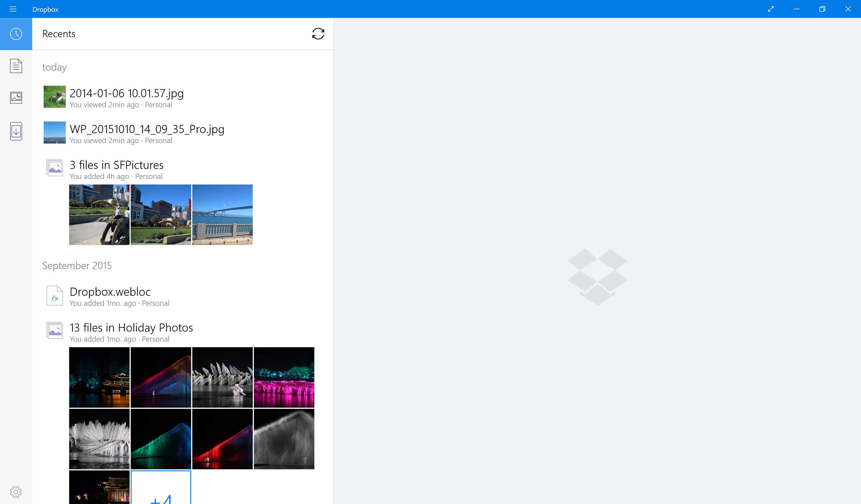This screenshot has width=861, height=504.
Task: Restore down the Dropbox window
Action: coord(822,9)
